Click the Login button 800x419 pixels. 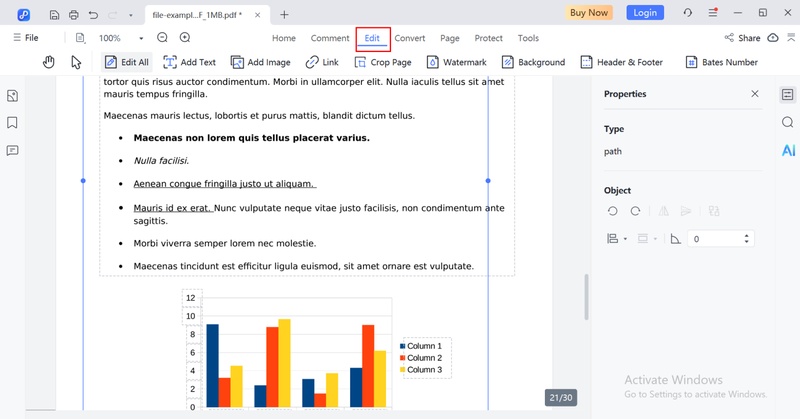(x=645, y=13)
